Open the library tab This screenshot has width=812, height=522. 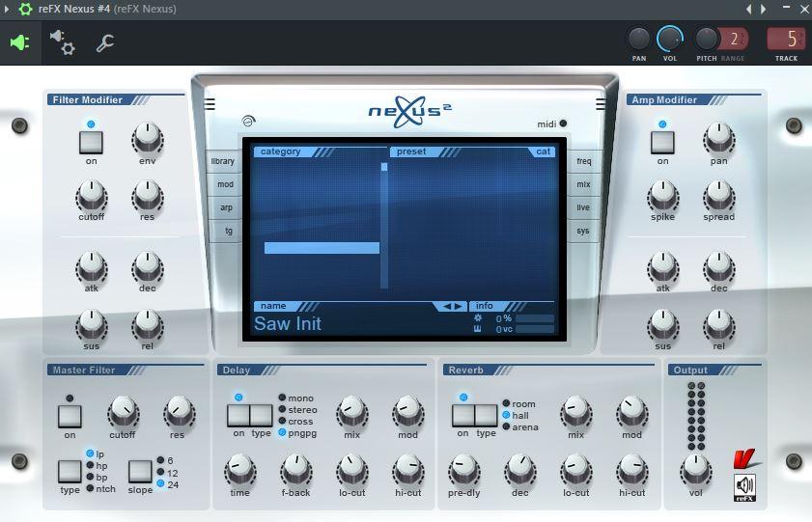click(x=223, y=161)
